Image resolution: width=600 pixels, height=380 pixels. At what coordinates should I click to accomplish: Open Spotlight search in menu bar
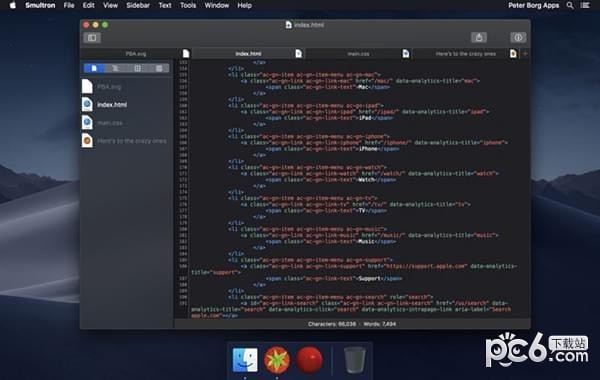[570, 5]
